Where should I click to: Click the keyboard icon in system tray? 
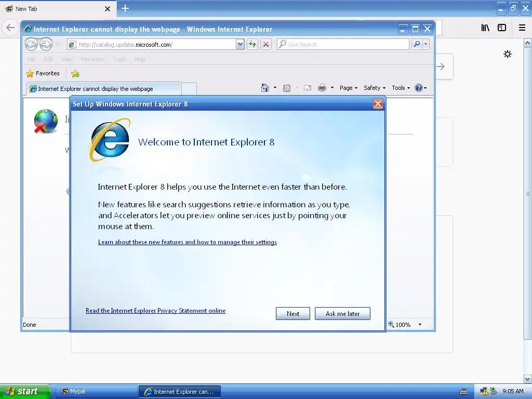coord(463,392)
